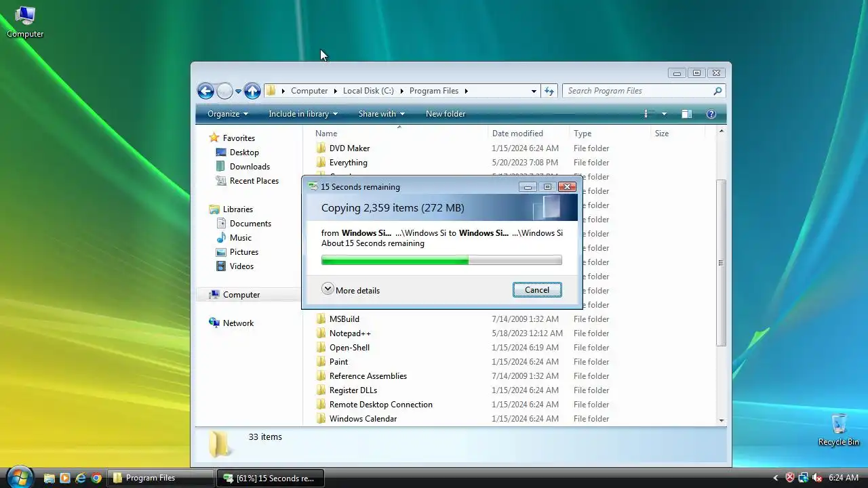
Task: Open the Computer desktop icon
Action: tap(25, 22)
